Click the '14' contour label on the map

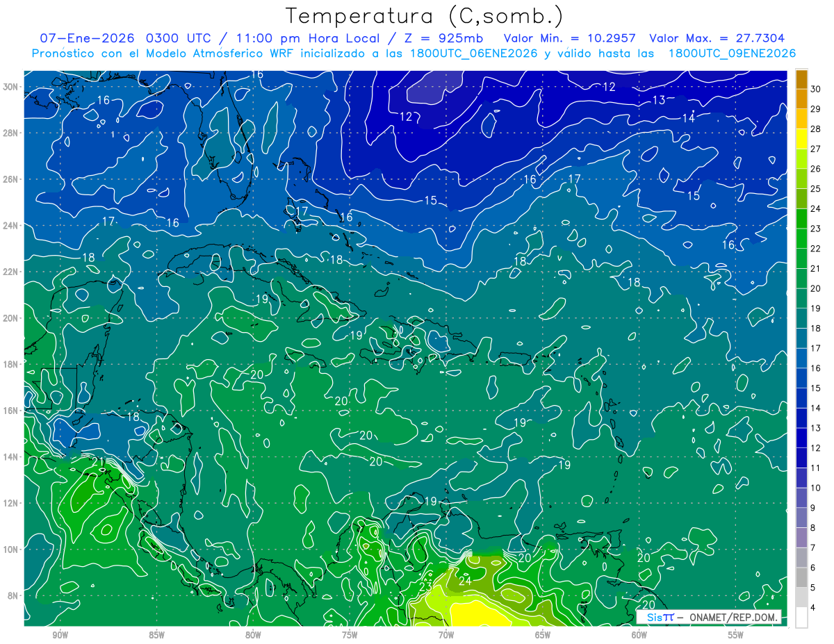pyautogui.click(x=688, y=118)
